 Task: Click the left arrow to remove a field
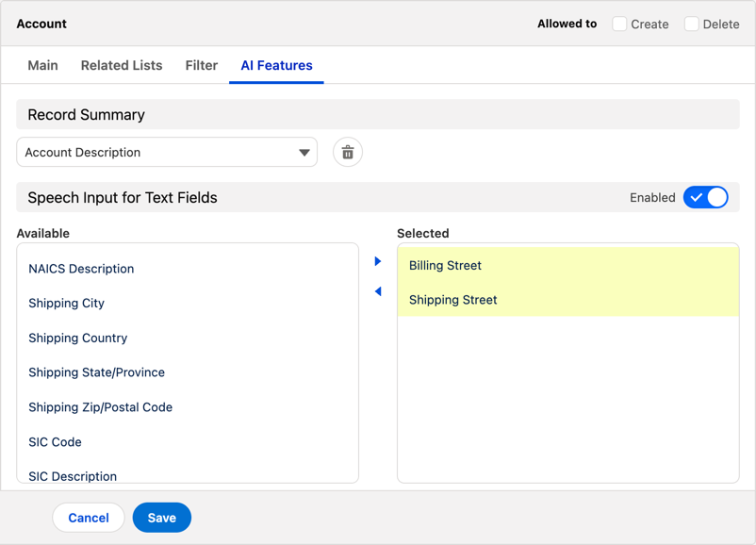click(378, 291)
